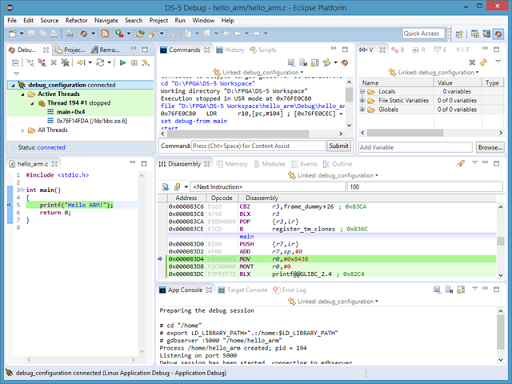Screen dimensions: 512x384
Task: Switch to the History tab
Action: 230,50
